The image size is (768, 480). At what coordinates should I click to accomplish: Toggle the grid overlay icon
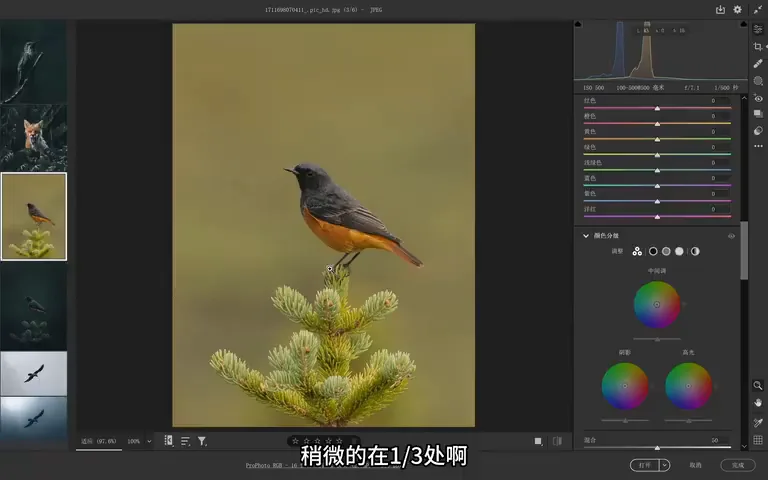pyautogui.click(x=758, y=440)
